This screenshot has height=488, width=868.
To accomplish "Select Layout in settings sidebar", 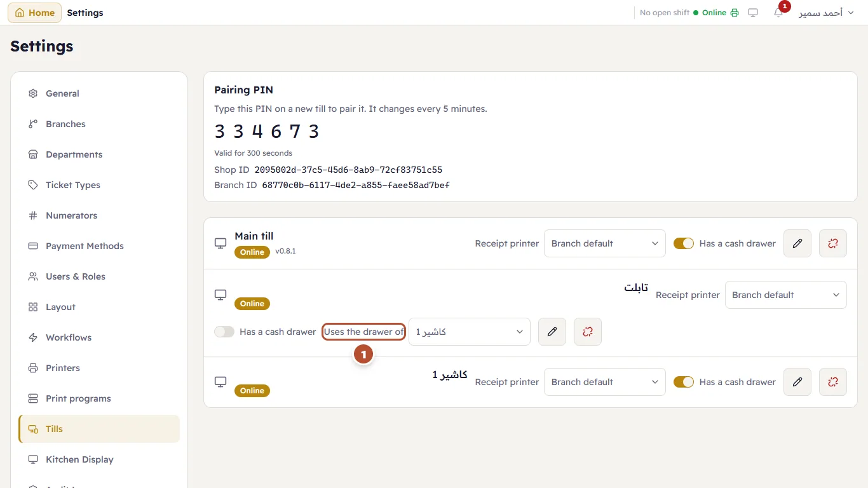I will click(x=99, y=307).
